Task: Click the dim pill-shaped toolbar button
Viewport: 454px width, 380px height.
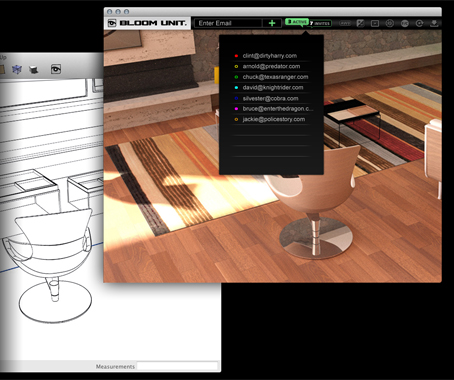Action: click(x=345, y=23)
